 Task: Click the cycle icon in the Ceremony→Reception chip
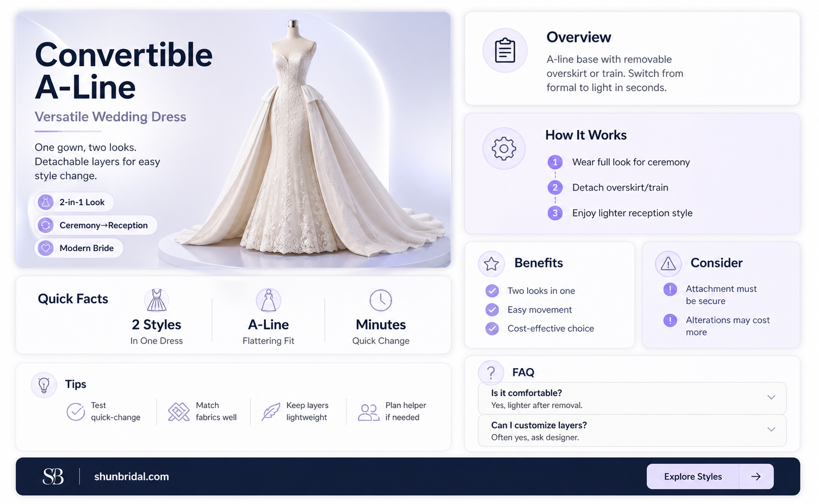[46, 225]
